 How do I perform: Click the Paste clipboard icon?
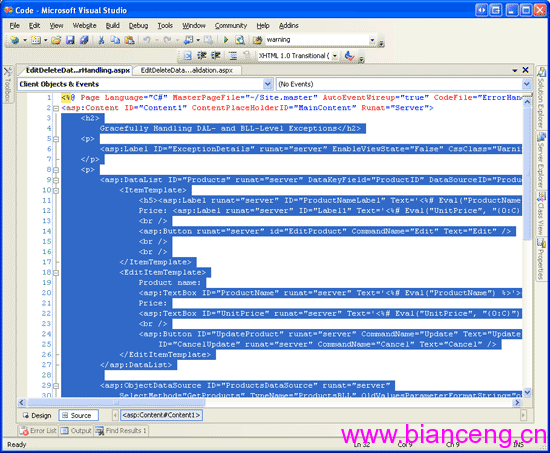point(129,40)
